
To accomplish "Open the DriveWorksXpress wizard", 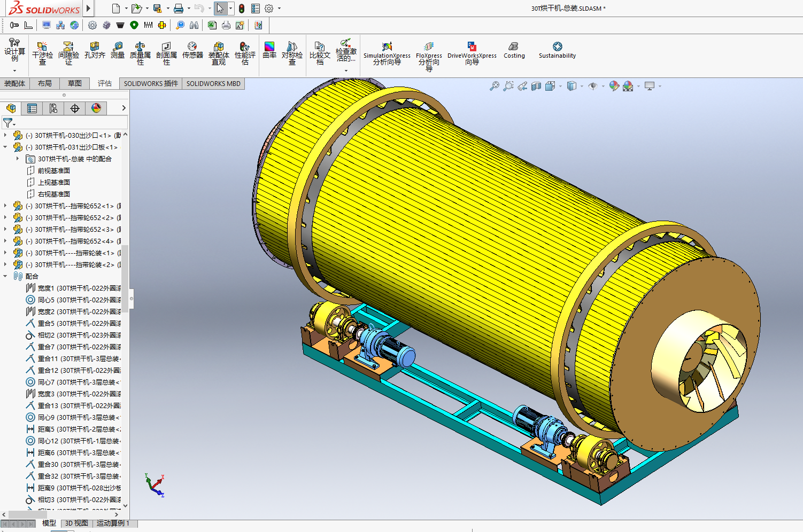I will point(472,53).
